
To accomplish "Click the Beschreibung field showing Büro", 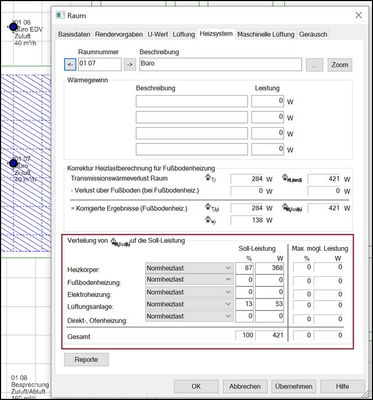I will [221, 64].
